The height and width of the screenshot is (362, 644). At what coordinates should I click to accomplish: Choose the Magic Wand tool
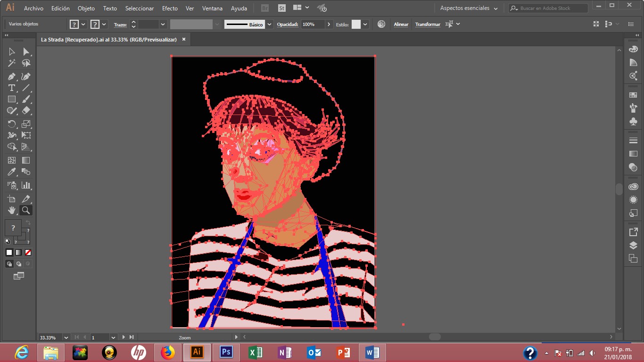12,63
